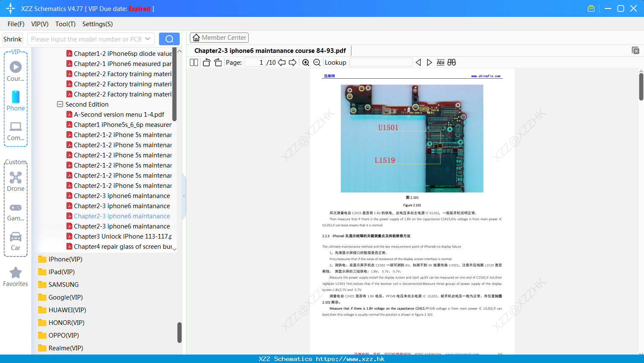Open the Tool(T) menu
The width and height of the screenshot is (644, 363).
point(66,24)
